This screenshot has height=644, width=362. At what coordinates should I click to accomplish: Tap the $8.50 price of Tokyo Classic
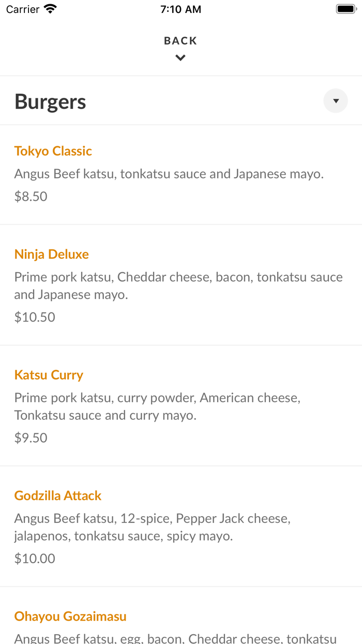pyautogui.click(x=31, y=196)
